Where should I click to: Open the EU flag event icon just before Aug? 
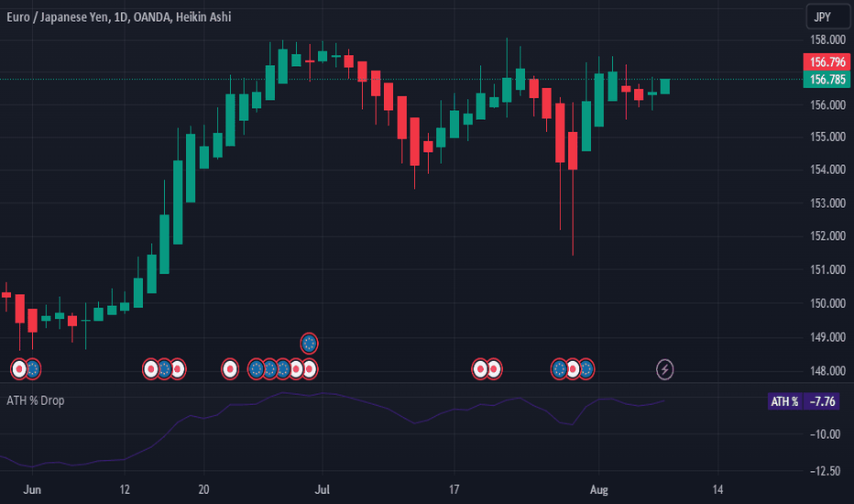[x=586, y=369]
